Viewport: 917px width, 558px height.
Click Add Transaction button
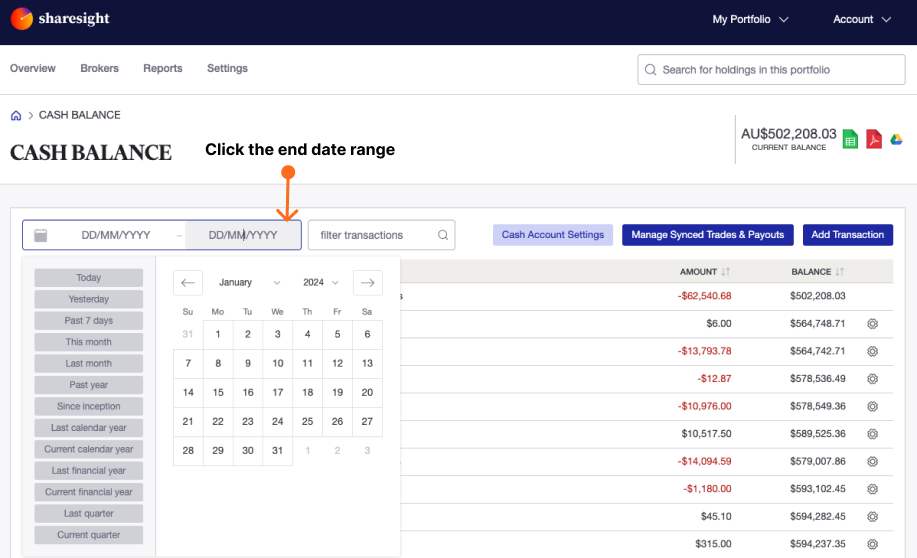[847, 235]
